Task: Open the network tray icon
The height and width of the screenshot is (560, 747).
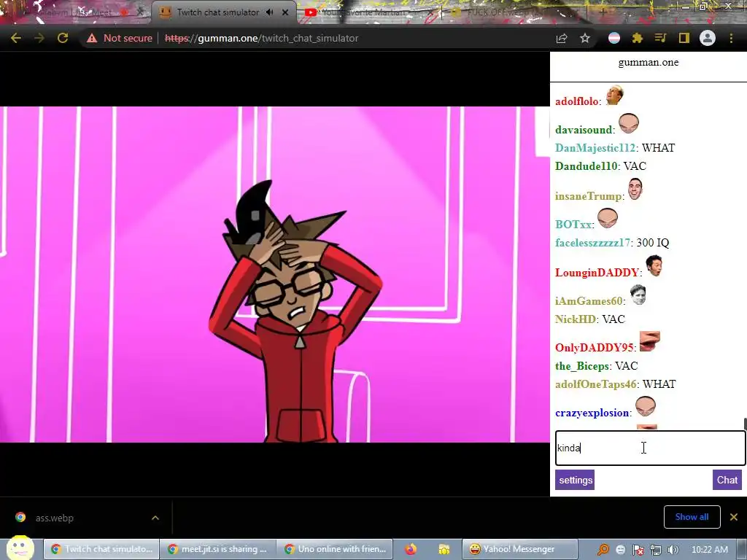Action: pos(656,549)
